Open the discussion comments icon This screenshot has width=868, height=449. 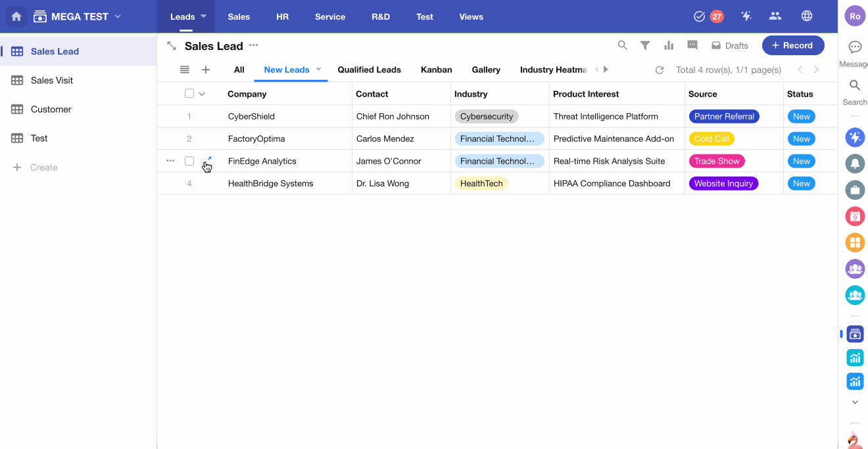[x=692, y=45]
